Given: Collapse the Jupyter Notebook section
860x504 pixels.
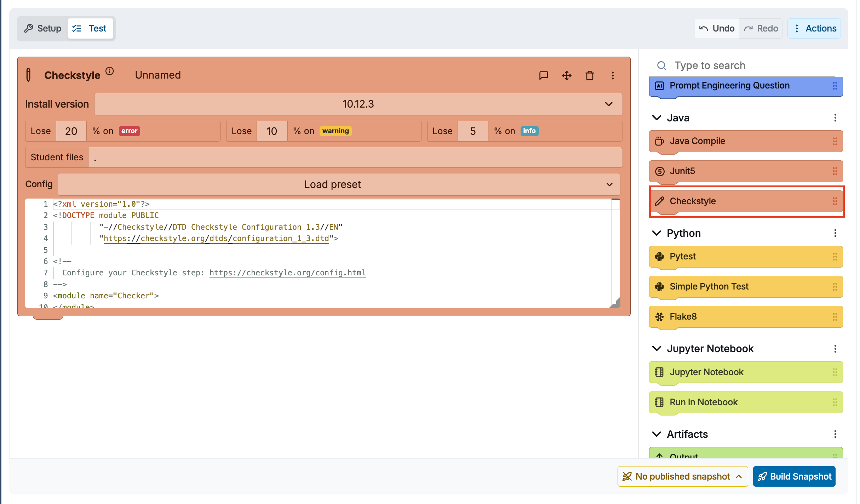Looking at the screenshot, I should [657, 349].
